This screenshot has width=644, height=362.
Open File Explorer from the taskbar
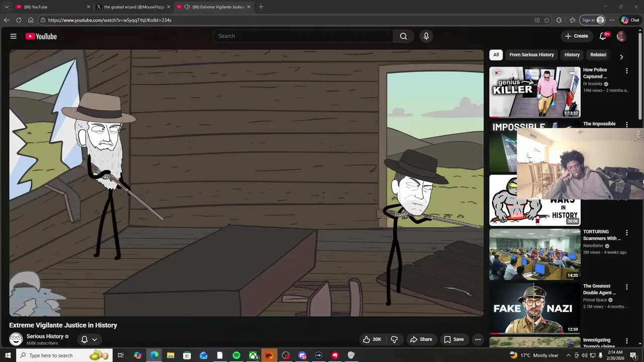[x=171, y=355]
